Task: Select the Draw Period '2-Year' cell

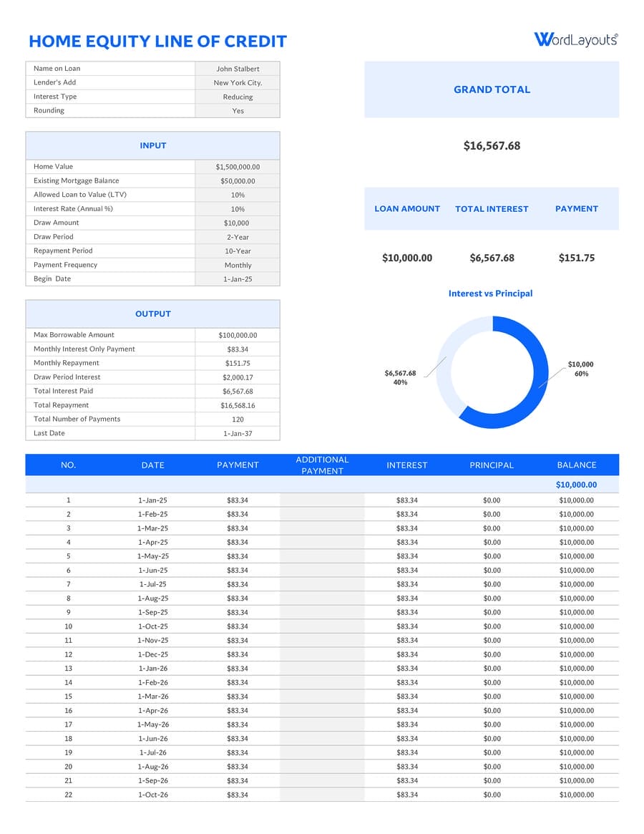Action: pos(238,237)
